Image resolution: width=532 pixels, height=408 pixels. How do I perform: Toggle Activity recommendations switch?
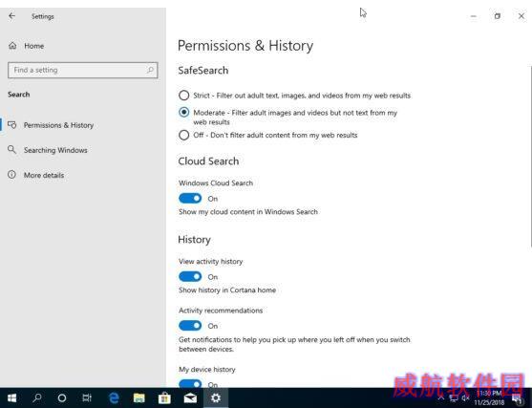coord(190,326)
